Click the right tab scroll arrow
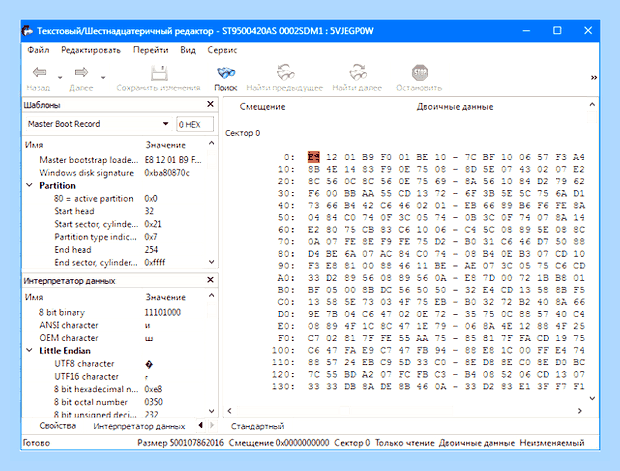 click(x=212, y=425)
